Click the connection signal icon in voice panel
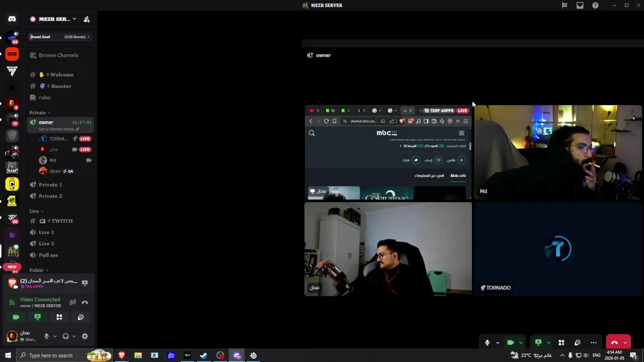The height and width of the screenshot is (362, 644). pos(12,302)
